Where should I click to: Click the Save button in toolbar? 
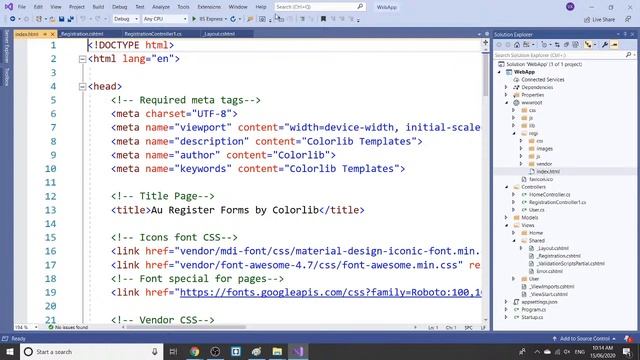click(62, 19)
